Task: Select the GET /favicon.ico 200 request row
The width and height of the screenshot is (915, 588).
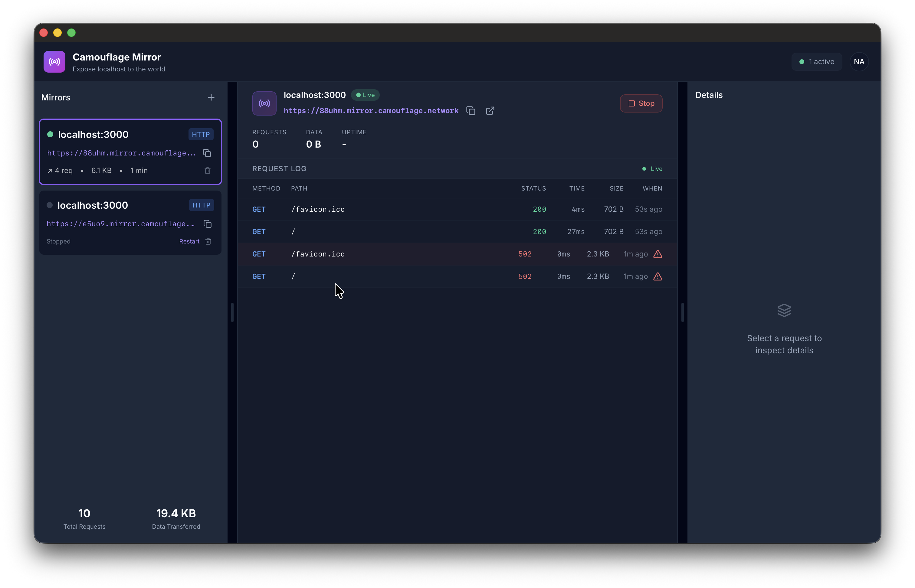Action: pos(457,209)
